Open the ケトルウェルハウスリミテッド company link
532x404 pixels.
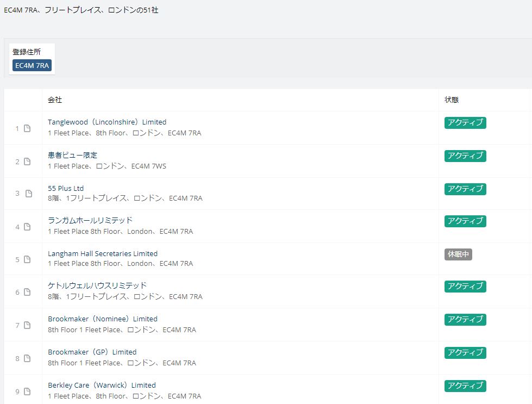[x=97, y=285]
